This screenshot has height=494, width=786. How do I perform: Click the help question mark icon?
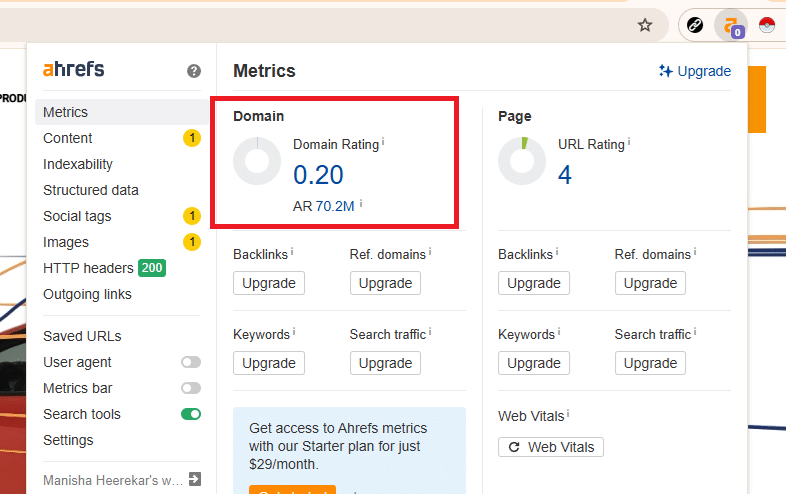point(194,71)
